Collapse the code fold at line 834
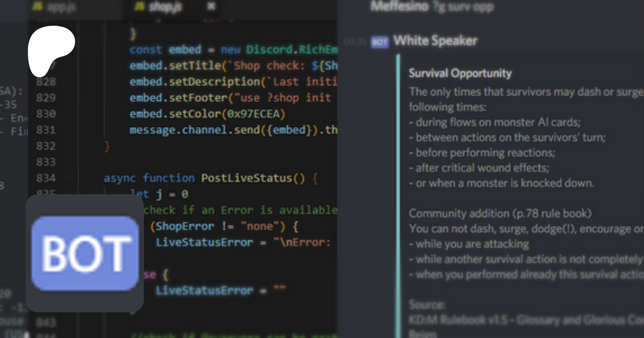 69,178
